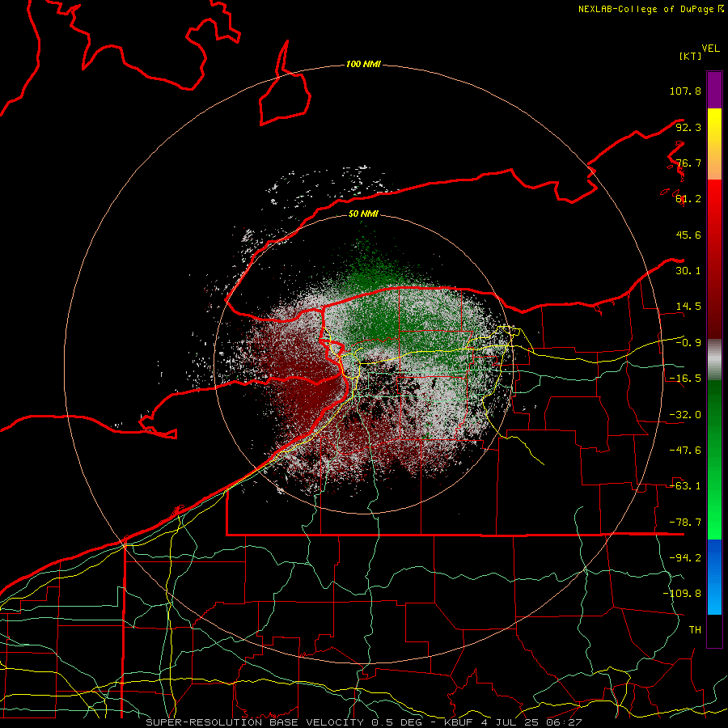The height and width of the screenshot is (728, 728).
Task: Click the 50 NMI range ring label
Action: click(363, 214)
